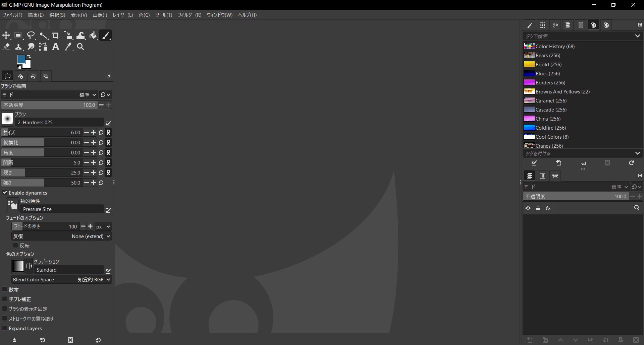The width and height of the screenshot is (644, 345).
Task: Select the Text tool
Action: click(x=56, y=47)
